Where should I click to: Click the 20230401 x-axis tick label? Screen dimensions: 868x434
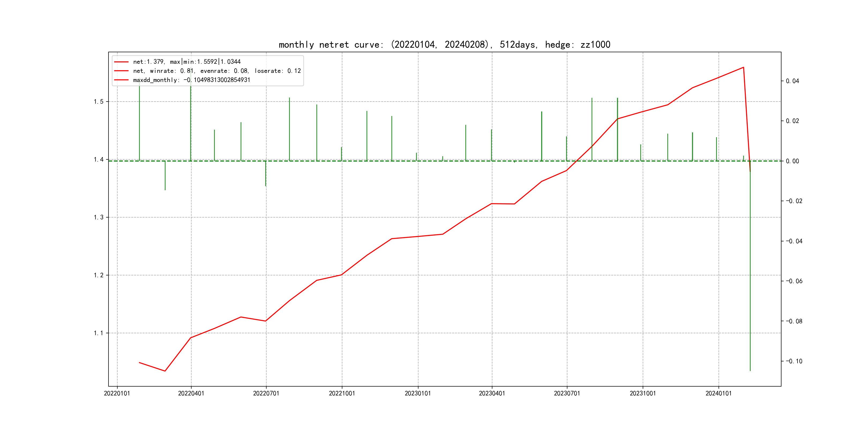tap(492, 393)
